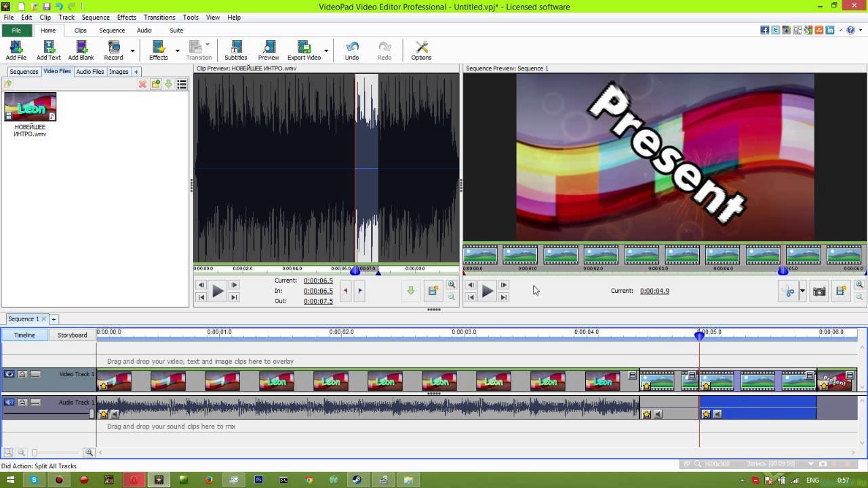The height and width of the screenshot is (488, 868).
Task: Play the clip preview
Action: tap(218, 291)
